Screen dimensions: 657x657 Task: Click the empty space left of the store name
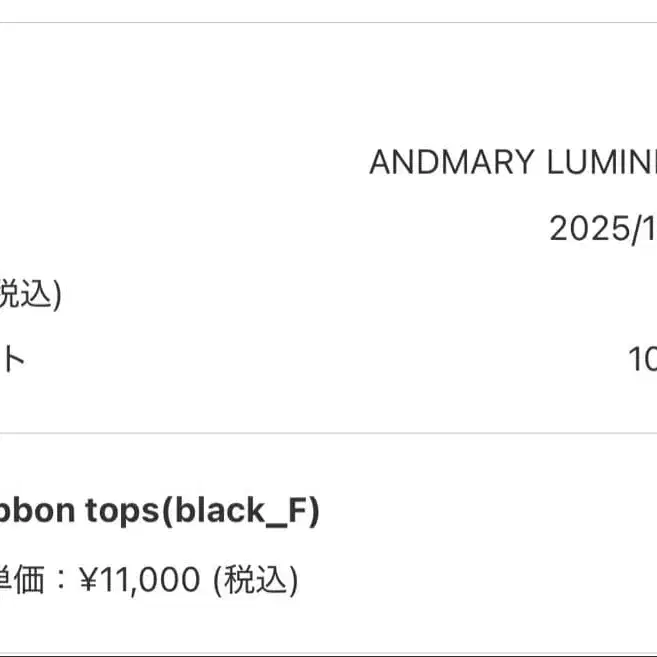[180, 162]
